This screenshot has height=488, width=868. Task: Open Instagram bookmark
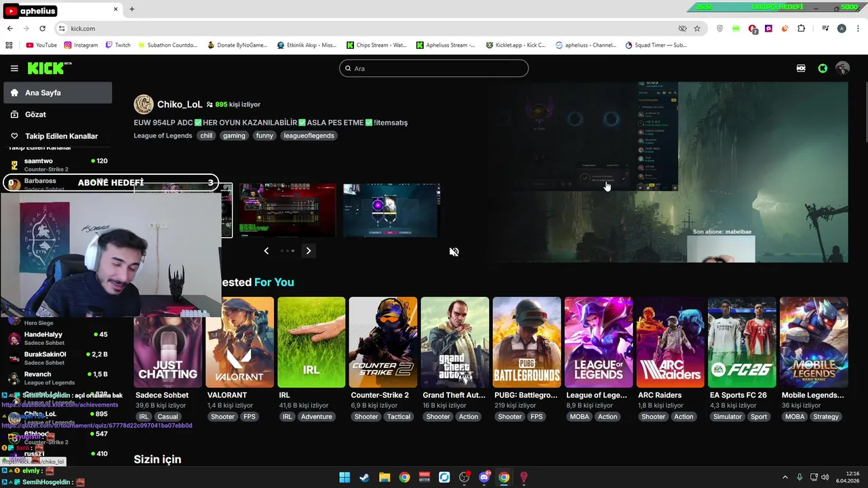(81, 45)
